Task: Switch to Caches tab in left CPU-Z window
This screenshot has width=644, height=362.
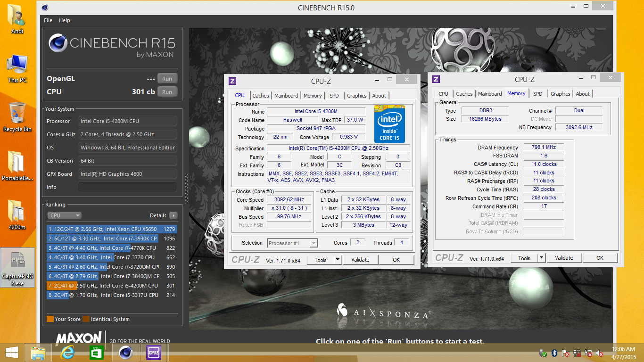Action: (x=261, y=96)
